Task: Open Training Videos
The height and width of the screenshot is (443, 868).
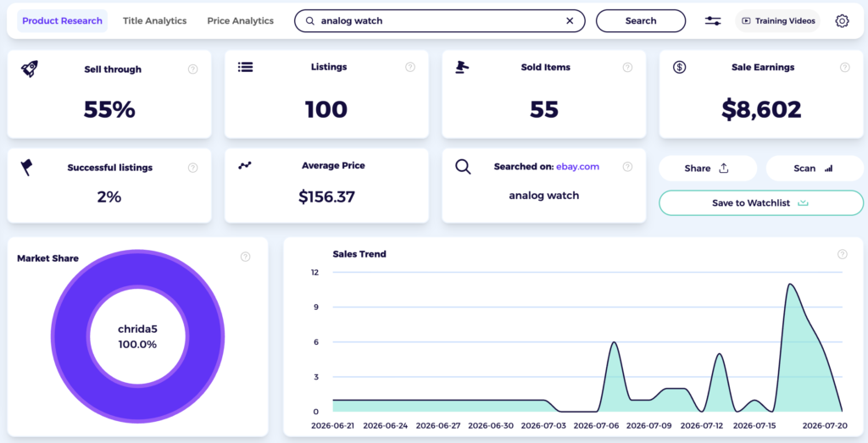Action: pos(778,21)
